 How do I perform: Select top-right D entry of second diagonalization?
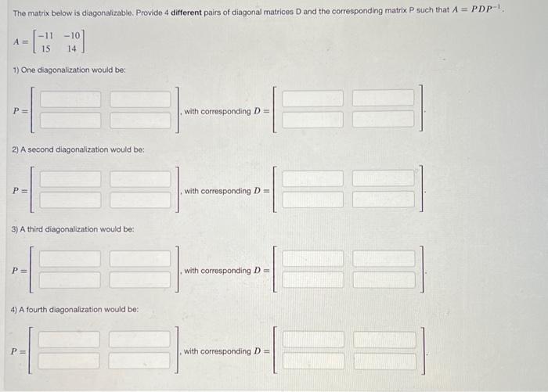pos(384,178)
